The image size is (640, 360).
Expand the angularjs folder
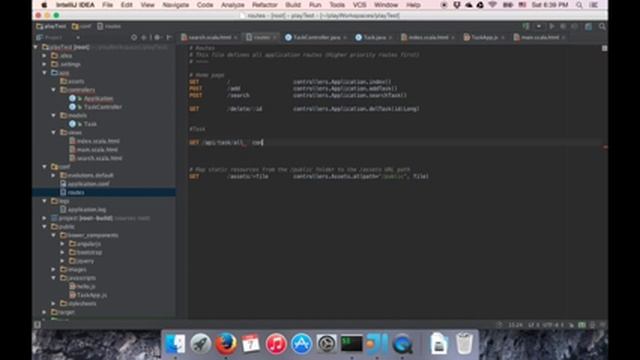coord(62,244)
